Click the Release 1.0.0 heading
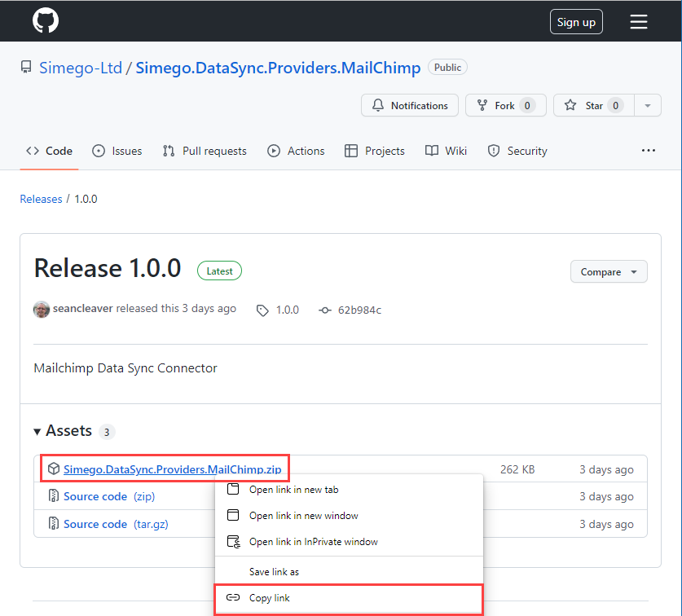Image resolution: width=682 pixels, height=616 pixels. [108, 267]
